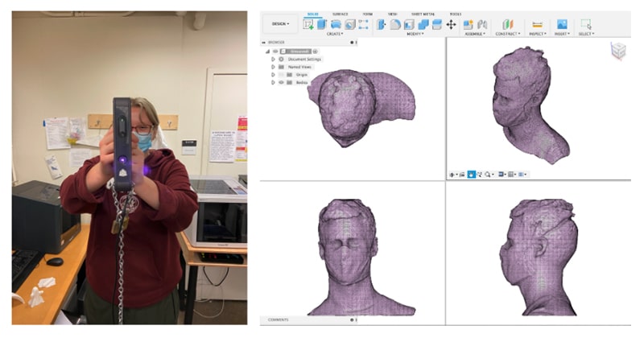This screenshot has height=338, width=644.
Task: Click the Insert image icon
Action: [562, 24]
